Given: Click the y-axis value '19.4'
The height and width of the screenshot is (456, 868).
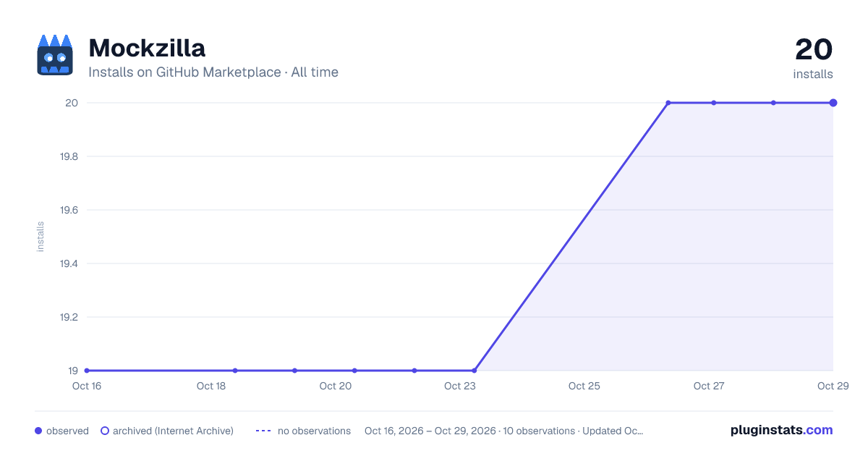Looking at the screenshot, I should pos(69,263).
